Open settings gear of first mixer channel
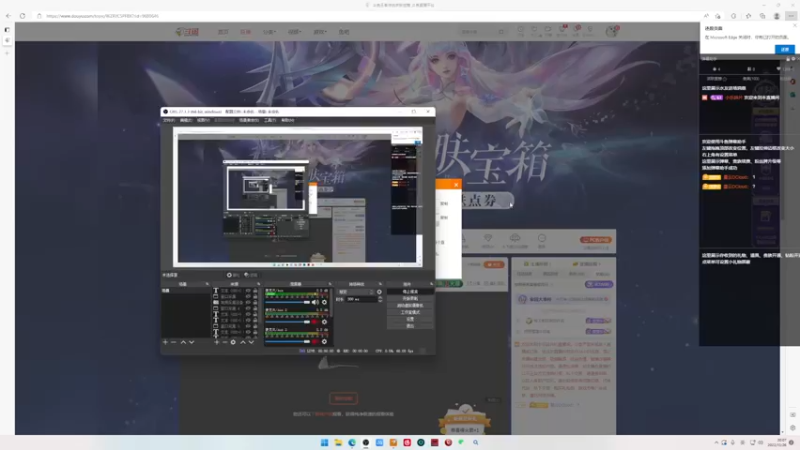Viewport: 800px width, 450px height. [324, 302]
